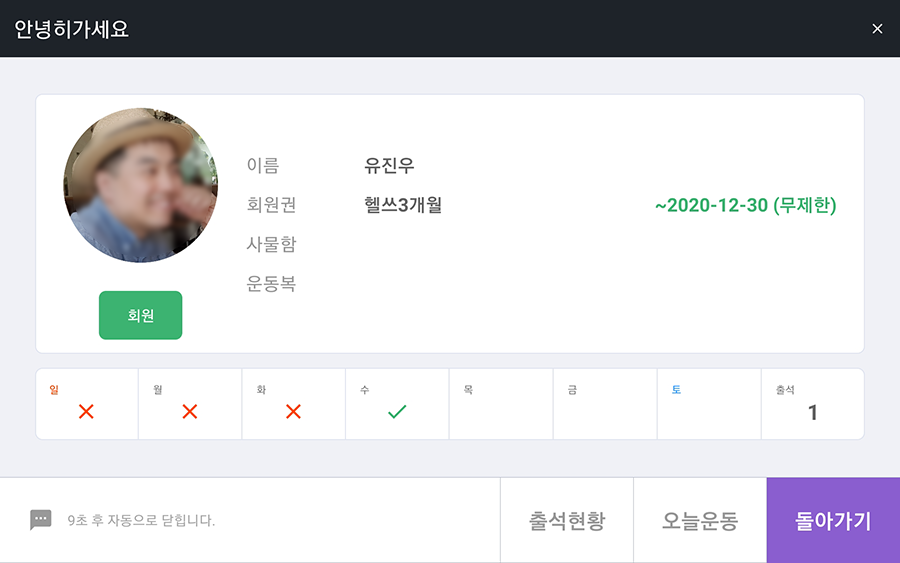The height and width of the screenshot is (563, 900).
Task: Click the 헬쓰3개월 membership text
Action: [403, 205]
